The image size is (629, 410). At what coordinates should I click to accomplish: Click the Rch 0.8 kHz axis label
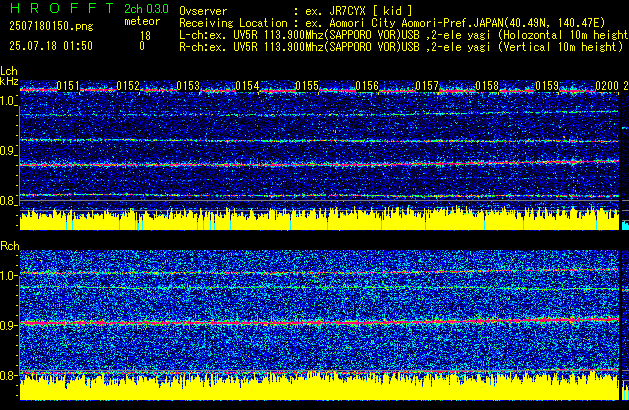click(8, 375)
